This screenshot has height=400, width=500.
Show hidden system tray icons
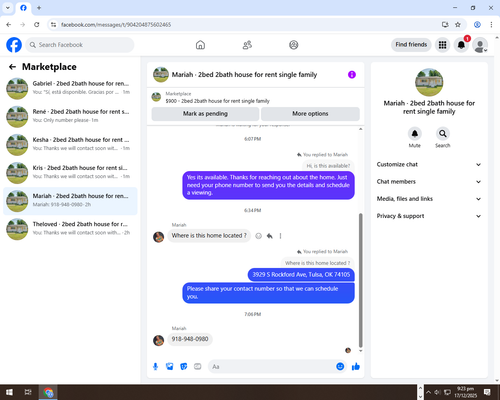pyautogui.click(x=428, y=392)
